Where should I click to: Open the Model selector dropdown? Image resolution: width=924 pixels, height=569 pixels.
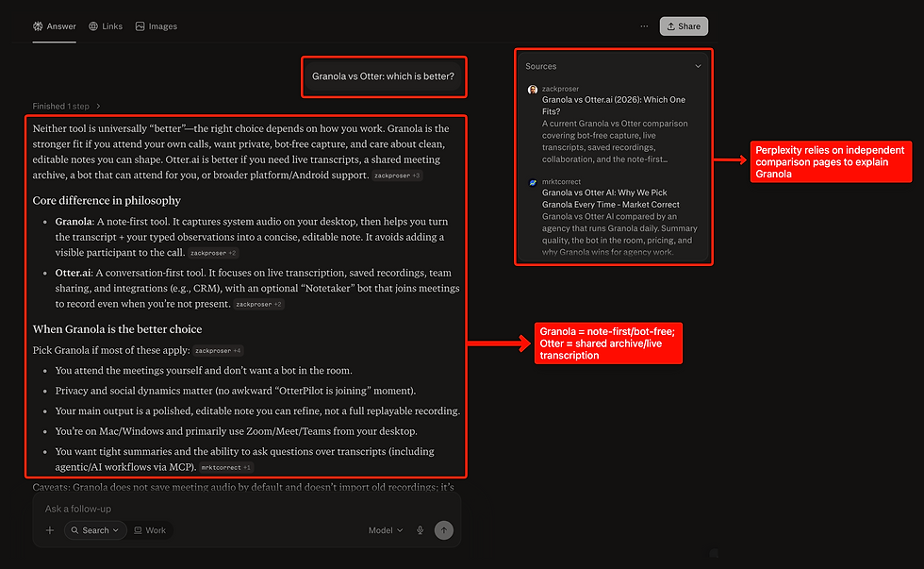386,530
